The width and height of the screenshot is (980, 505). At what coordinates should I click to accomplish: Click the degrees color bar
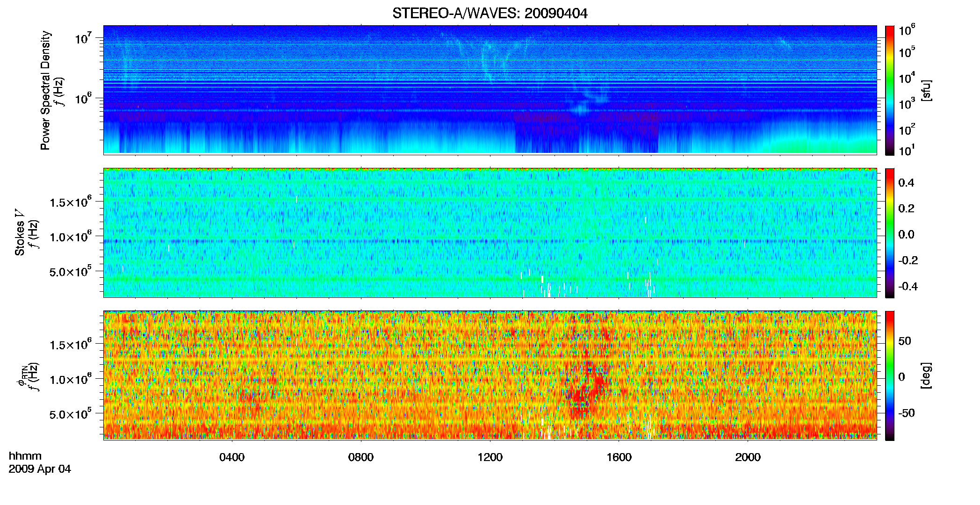(x=890, y=375)
